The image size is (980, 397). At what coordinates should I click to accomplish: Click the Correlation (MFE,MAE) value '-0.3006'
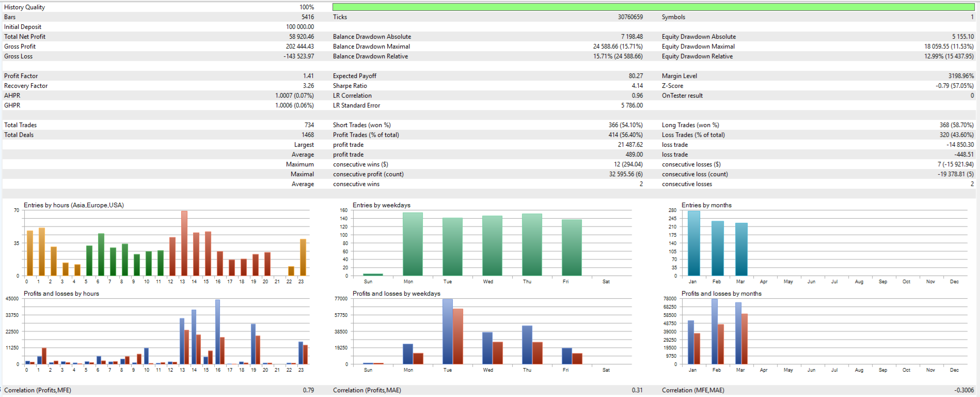click(x=964, y=390)
